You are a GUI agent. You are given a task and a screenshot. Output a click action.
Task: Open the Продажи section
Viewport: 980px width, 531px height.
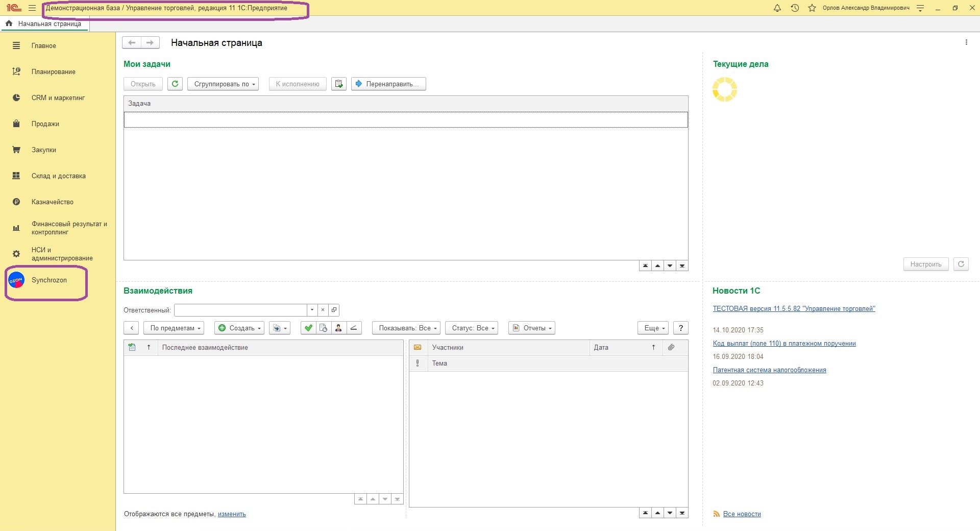pyautogui.click(x=45, y=124)
